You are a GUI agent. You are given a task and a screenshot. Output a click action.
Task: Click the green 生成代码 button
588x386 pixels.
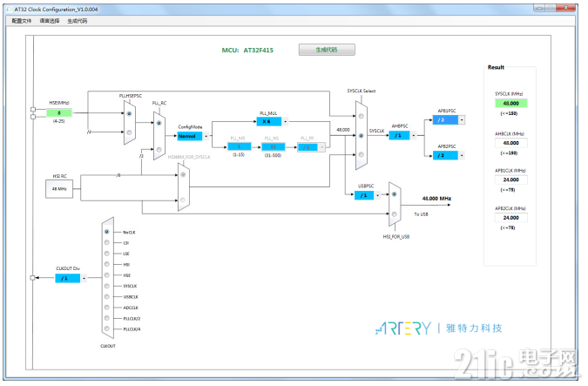pyautogui.click(x=327, y=50)
